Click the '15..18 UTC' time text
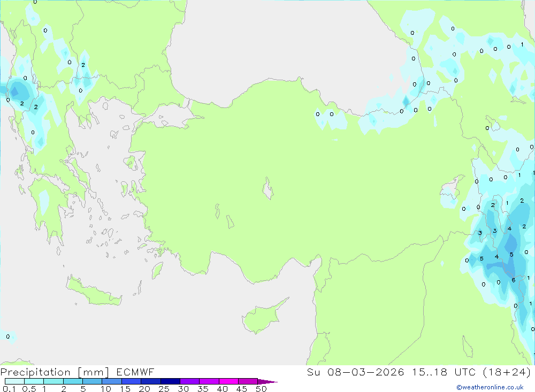Viewport: 535px width, 392px height. coord(443,372)
